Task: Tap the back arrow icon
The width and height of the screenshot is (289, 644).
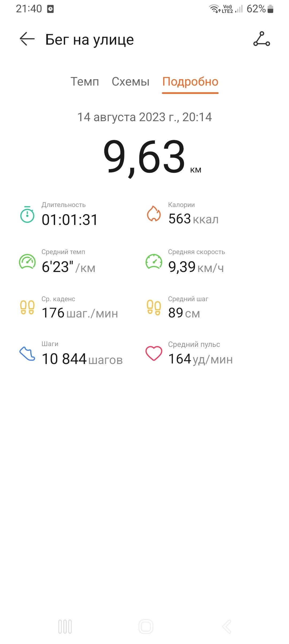Action: click(x=27, y=39)
